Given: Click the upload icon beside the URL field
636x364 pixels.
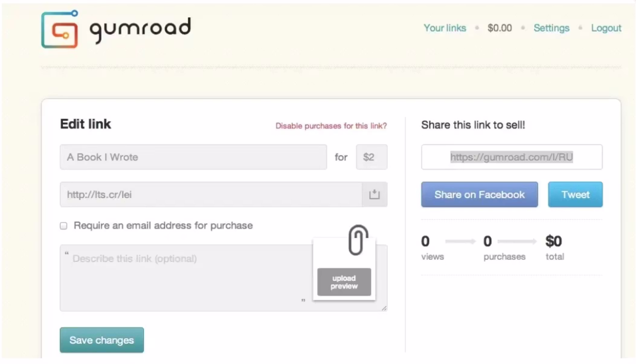Looking at the screenshot, I should (374, 194).
